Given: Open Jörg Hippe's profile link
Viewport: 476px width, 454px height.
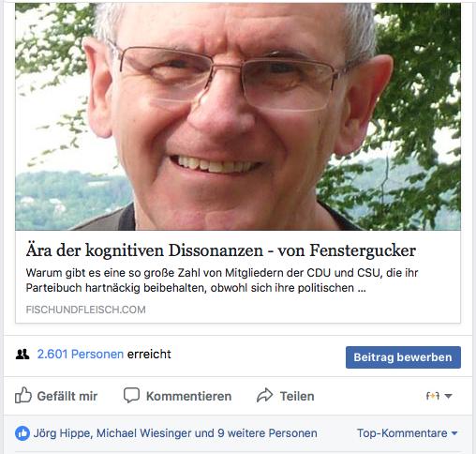Looking at the screenshot, I should click(62, 433).
